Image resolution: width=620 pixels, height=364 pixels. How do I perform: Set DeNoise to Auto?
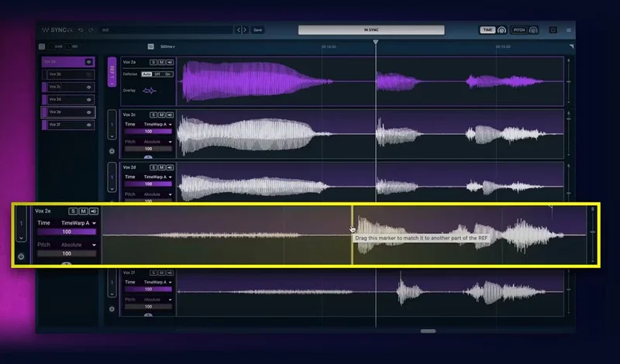click(x=146, y=74)
